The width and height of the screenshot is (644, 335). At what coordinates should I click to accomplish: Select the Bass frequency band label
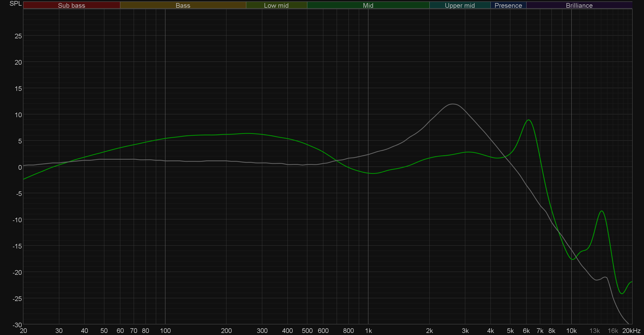183,5
